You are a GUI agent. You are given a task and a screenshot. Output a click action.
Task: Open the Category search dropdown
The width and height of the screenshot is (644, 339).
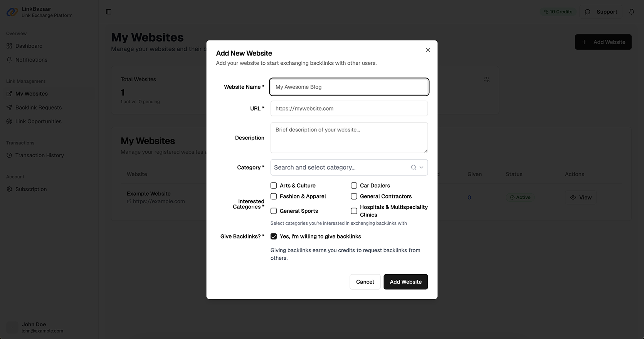tap(339, 167)
